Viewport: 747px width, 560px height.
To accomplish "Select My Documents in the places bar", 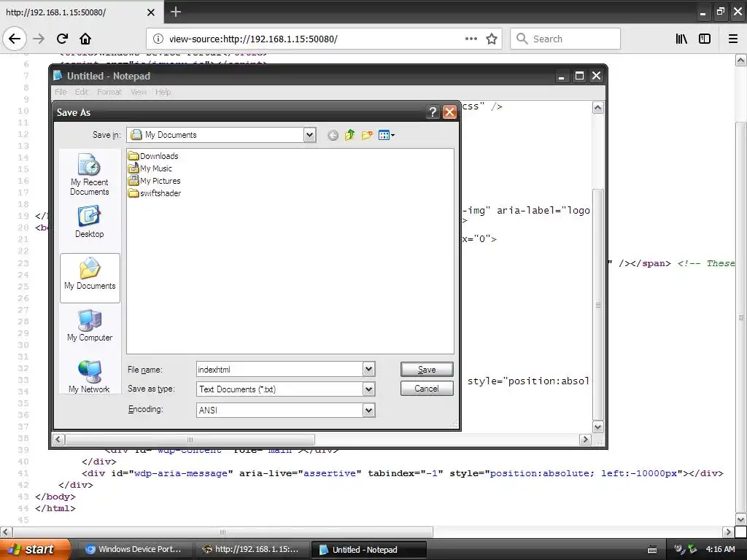I will (90, 277).
